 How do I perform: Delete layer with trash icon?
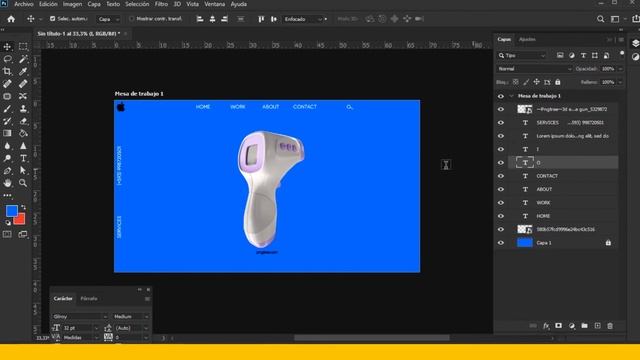pyautogui.click(x=610, y=326)
